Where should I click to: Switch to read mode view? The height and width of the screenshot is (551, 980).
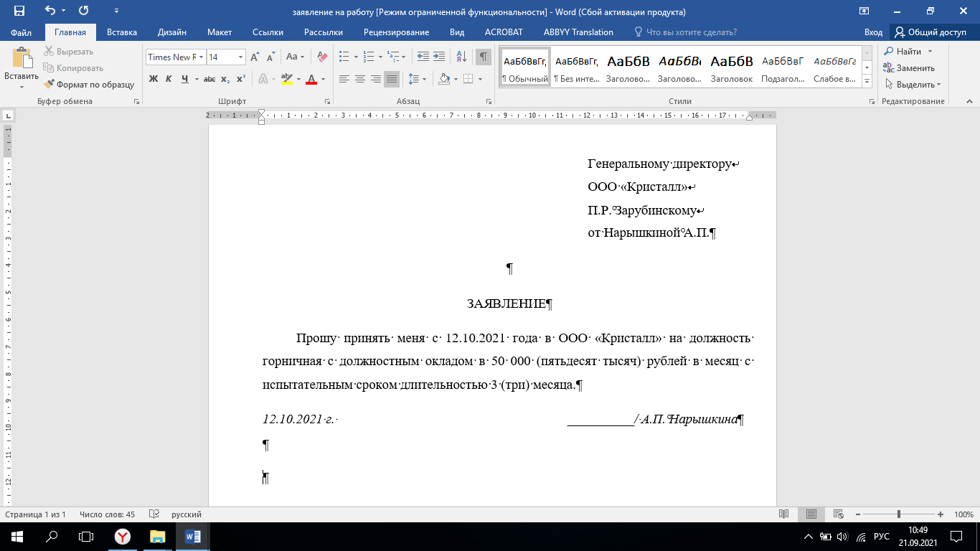pos(784,514)
